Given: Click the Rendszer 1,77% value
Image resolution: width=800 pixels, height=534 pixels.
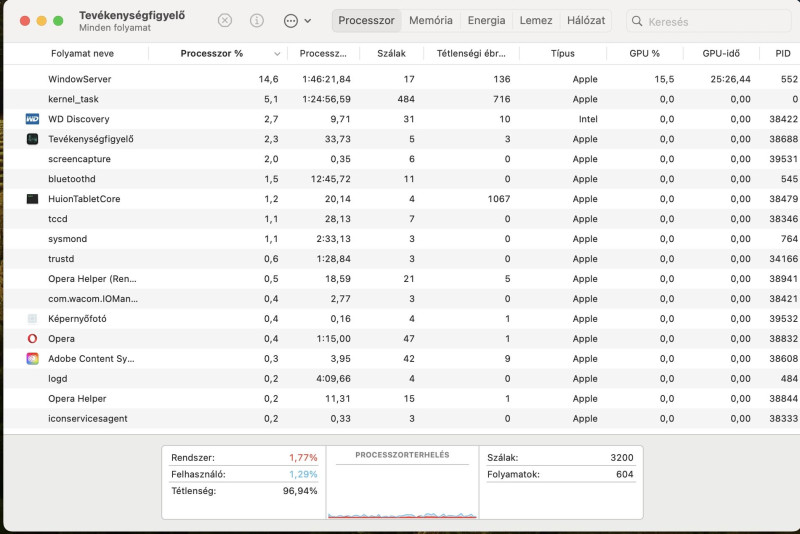Looking at the screenshot, I should pyautogui.click(x=303, y=457).
